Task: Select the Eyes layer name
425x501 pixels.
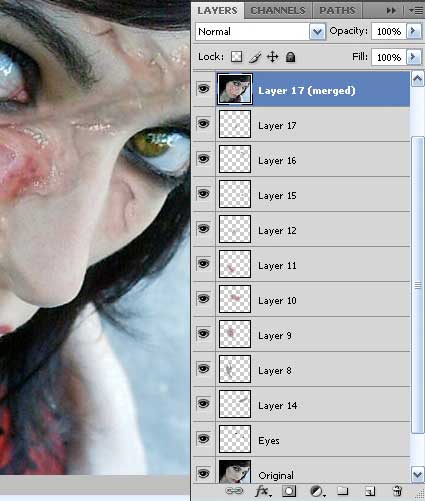Action: click(x=269, y=441)
